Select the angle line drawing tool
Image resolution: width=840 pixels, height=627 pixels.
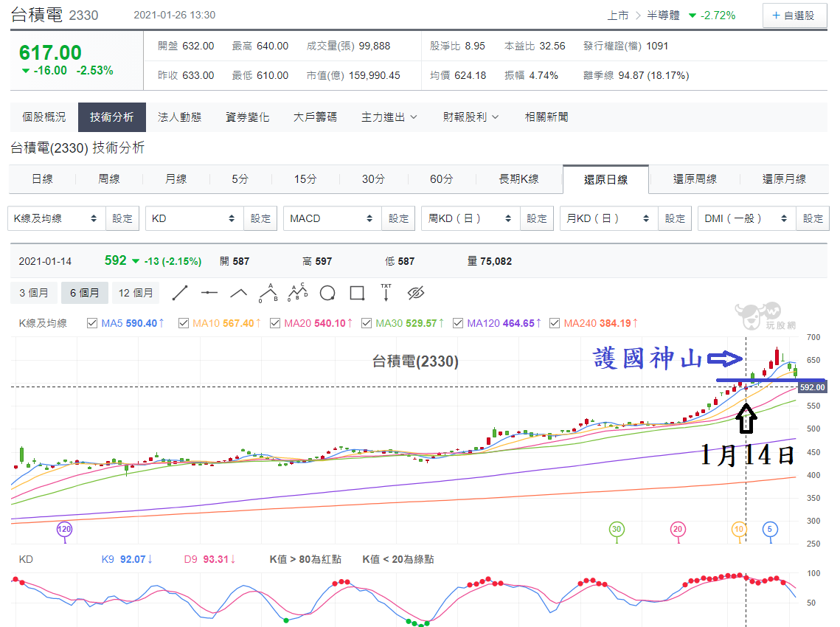(x=238, y=293)
